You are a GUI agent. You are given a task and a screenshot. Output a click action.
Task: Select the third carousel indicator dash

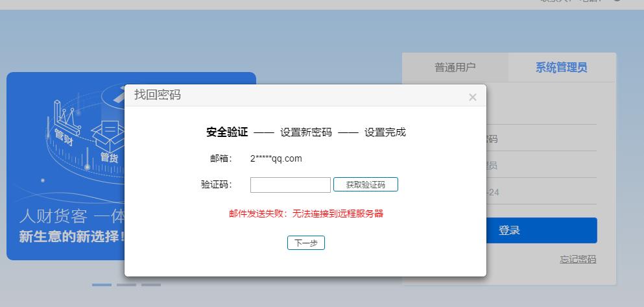tap(151, 284)
